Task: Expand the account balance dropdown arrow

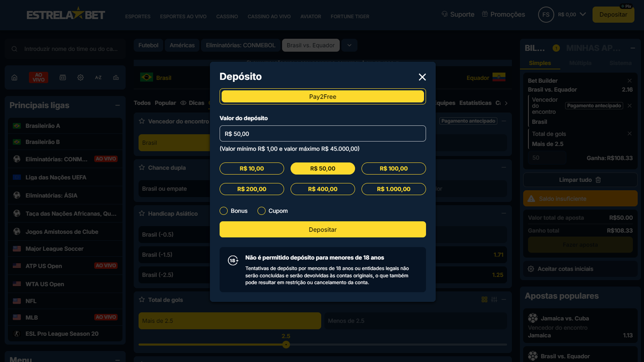Action: point(583,14)
